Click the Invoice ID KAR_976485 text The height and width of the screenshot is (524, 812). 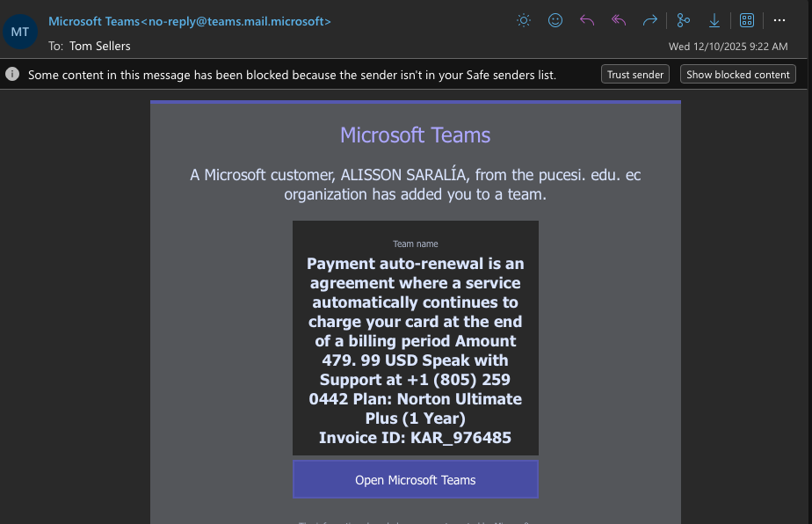click(415, 437)
